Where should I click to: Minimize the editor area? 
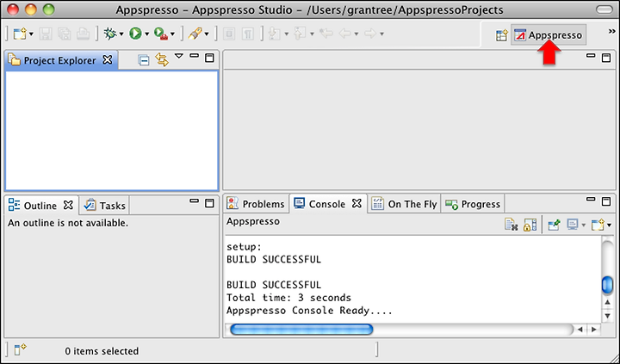pos(591,57)
